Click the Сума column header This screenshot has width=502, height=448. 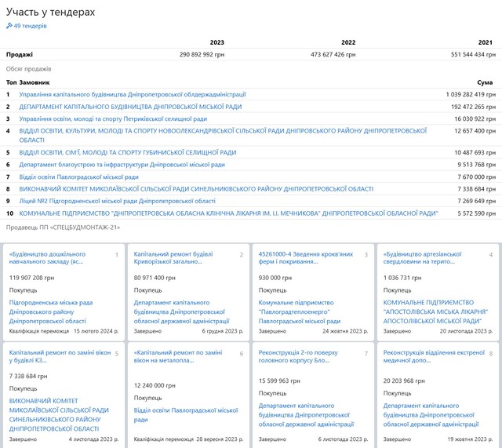485,82
